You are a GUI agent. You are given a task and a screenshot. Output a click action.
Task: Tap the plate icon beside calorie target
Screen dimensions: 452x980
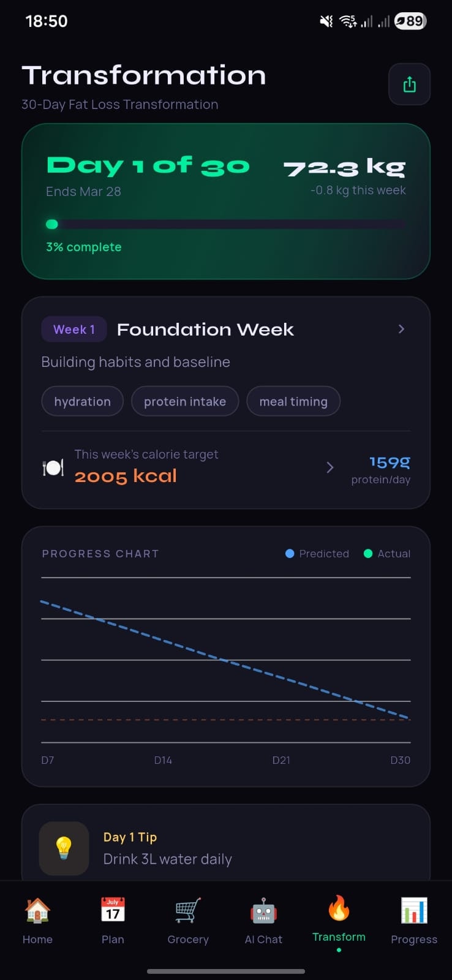pos(53,468)
